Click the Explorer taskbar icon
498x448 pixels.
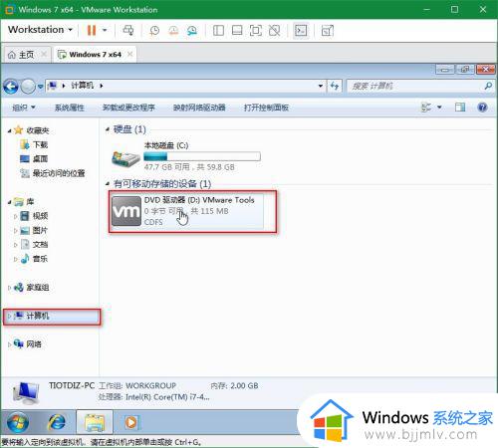[95, 422]
